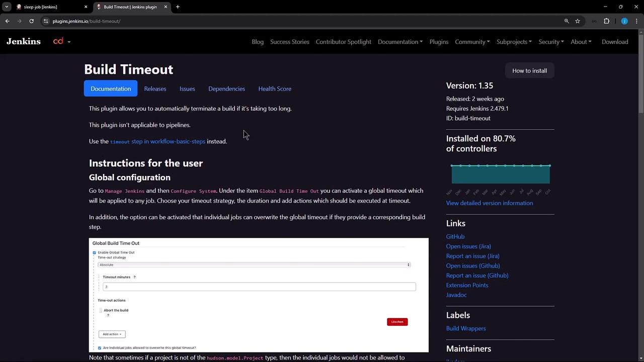Open the Build Wrappers label
644x362 pixels.
coord(466,328)
